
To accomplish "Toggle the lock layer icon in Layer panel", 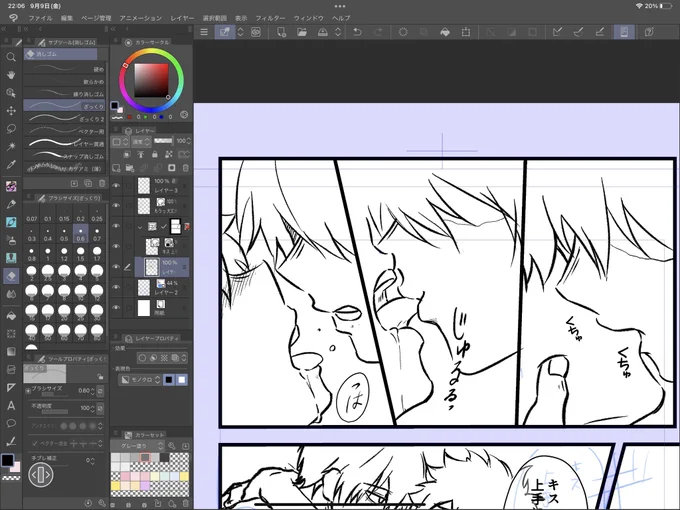I will coord(155,154).
